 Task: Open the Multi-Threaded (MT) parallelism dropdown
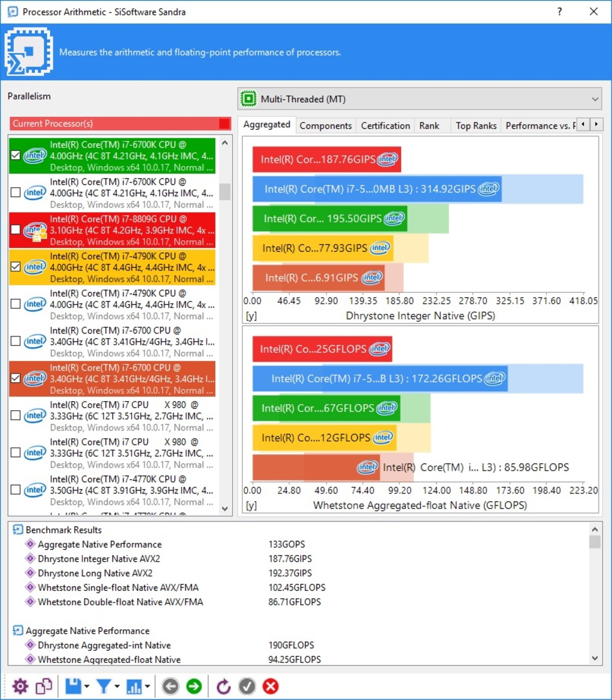tap(420, 99)
